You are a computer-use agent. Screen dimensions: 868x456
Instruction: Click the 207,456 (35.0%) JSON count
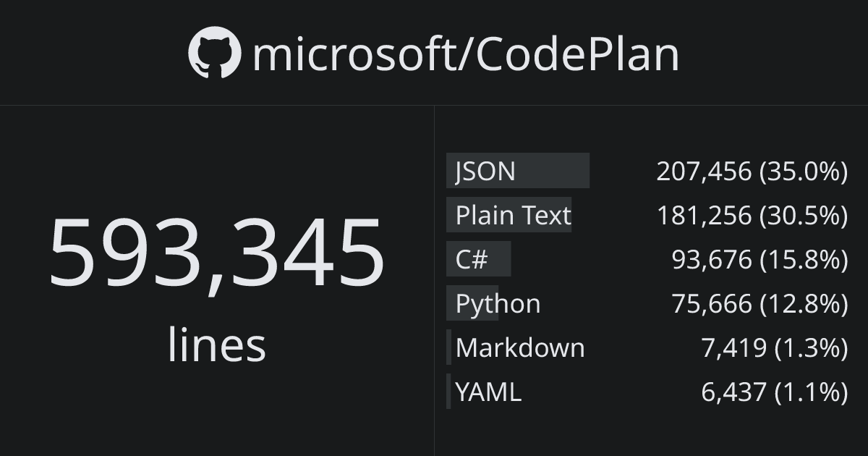[752, 172]
